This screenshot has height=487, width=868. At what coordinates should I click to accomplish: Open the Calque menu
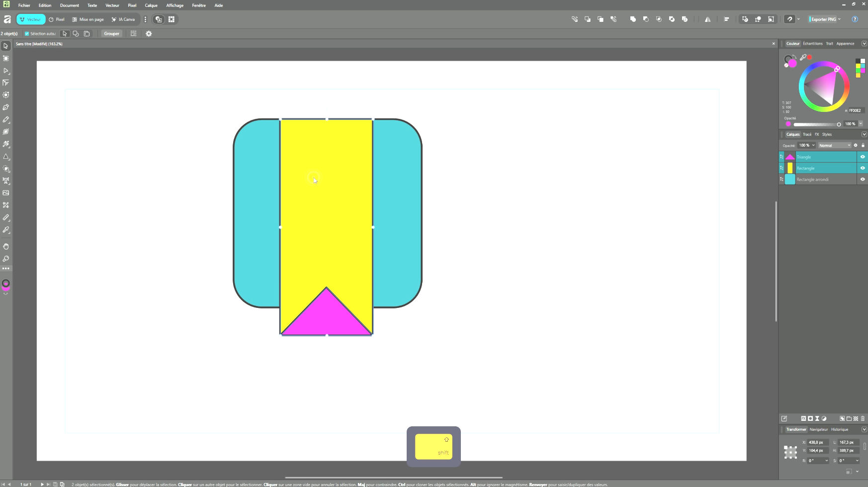(151, 5)
